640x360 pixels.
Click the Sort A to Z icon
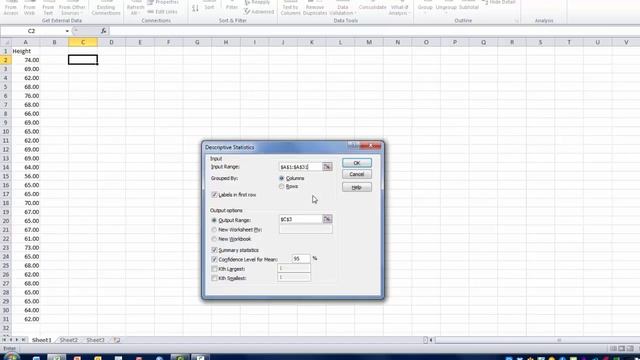196,8
